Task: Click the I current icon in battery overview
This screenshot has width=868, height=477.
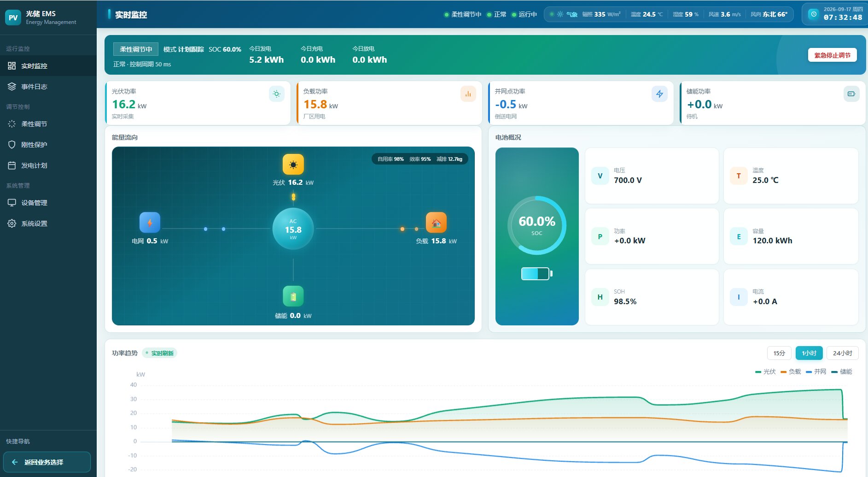Action: tap(739, 297)
